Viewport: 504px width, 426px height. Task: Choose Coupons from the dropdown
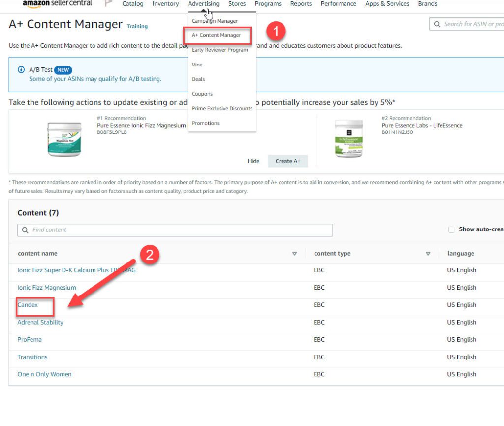pyautogui.click(x=202, y=94)
